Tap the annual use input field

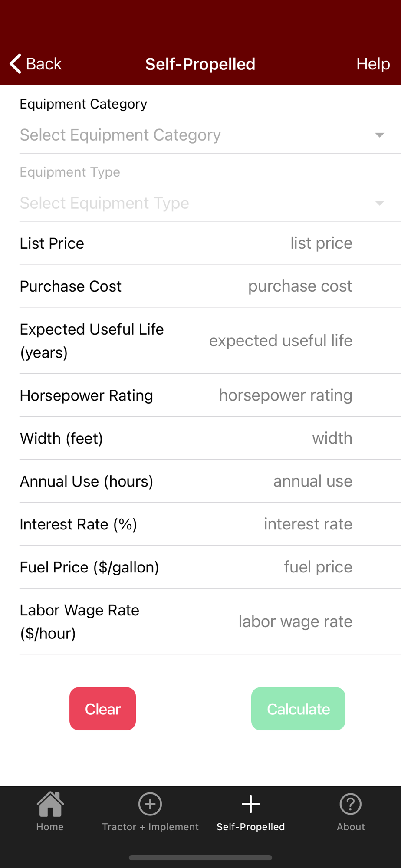pos(312,481)
